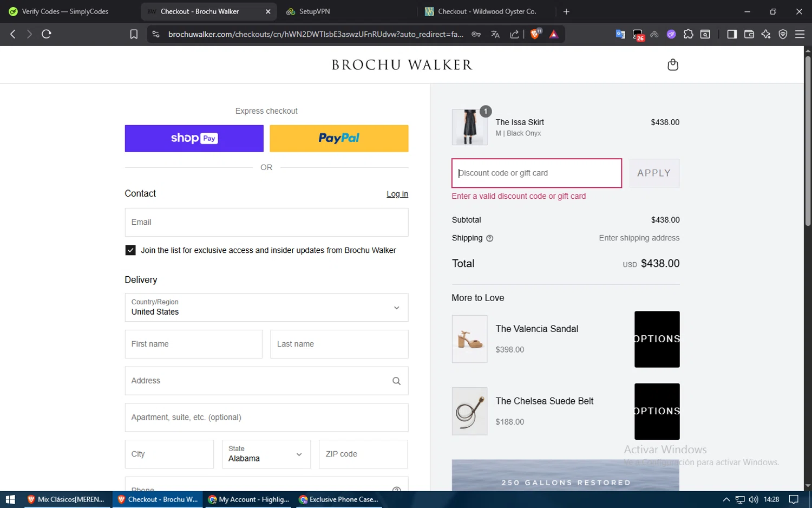Open the Windows Start menu
This screenshot has height=508, width=812.
[10, 499]
